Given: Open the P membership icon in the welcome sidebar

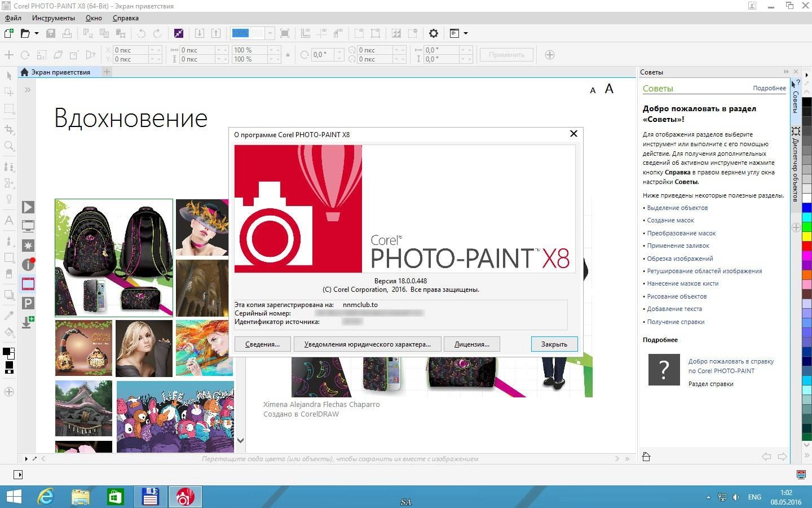Looking at the screenshot, I should [x=28, y=303].
